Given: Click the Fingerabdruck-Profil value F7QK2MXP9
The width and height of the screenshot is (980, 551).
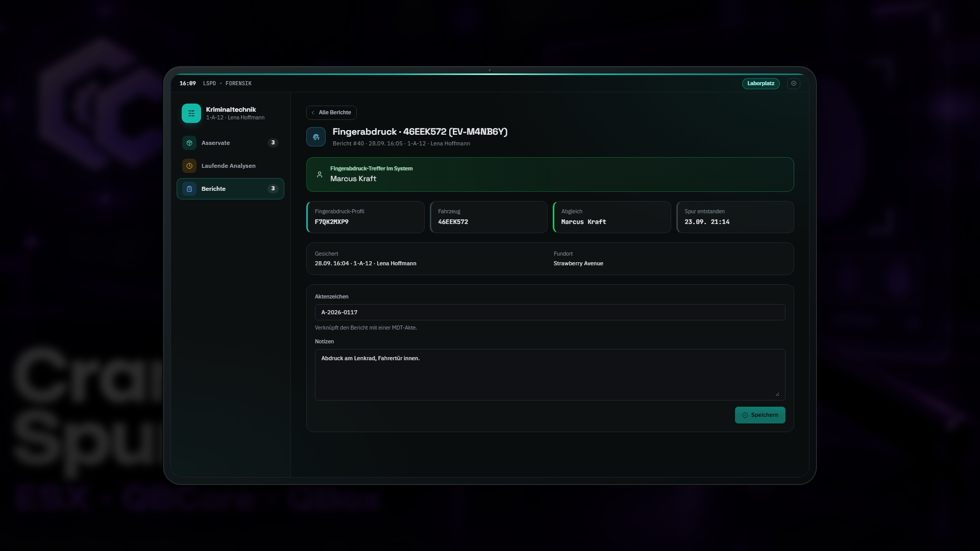Looking at the screenshot, I should coord(332,222).
